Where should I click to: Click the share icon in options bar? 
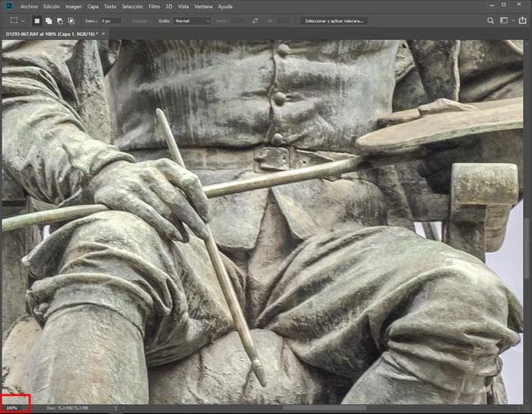521,20
